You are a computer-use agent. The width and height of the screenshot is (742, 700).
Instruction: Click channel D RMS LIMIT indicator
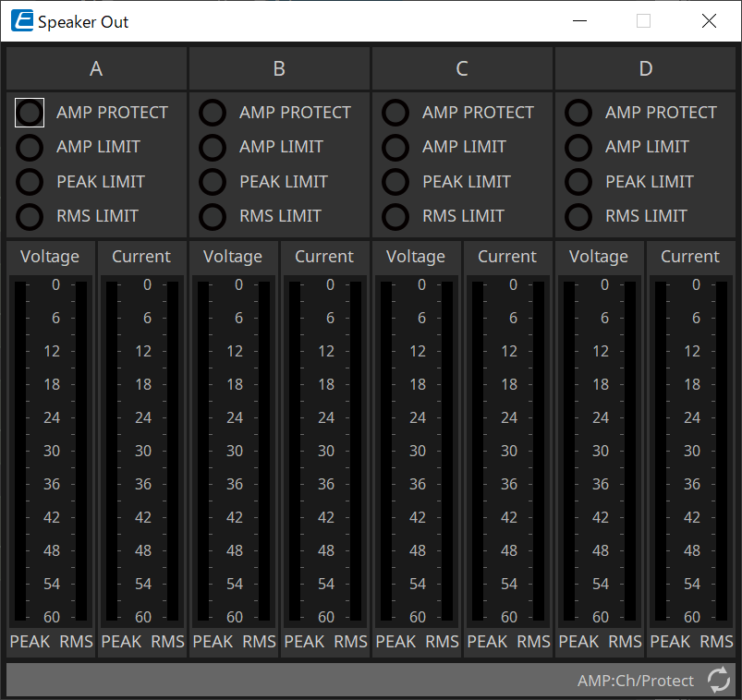tap(578, 216)
